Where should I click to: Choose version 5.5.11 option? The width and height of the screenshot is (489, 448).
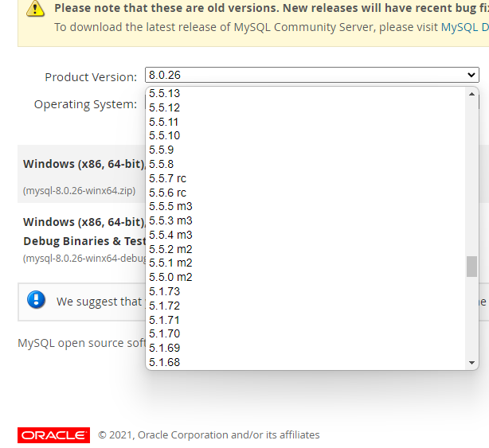(x=306, y=122)
